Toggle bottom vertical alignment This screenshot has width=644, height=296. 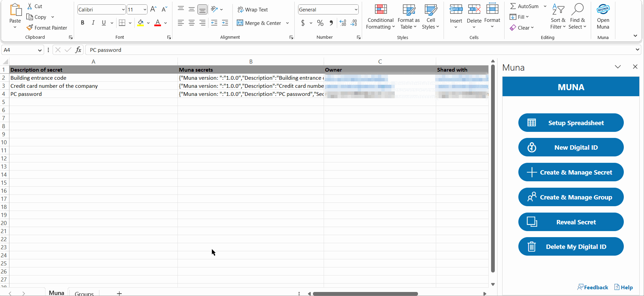click(x=202, y=9)
